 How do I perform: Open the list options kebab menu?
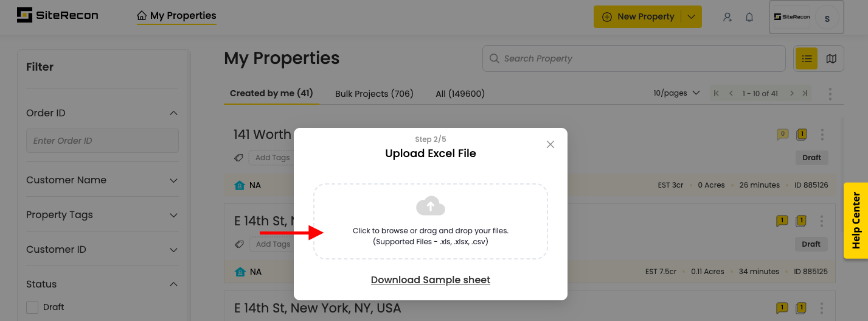[x=830, y=94]
